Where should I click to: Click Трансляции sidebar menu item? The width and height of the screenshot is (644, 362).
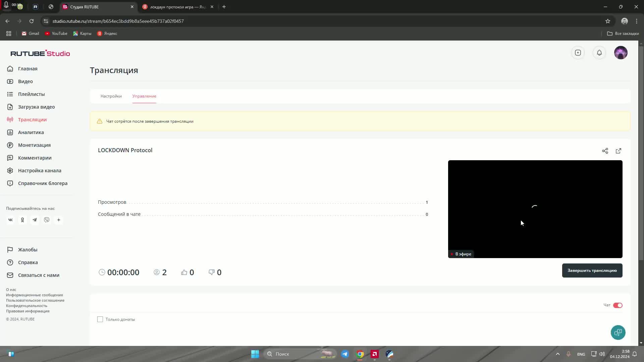tap(32, 119)
